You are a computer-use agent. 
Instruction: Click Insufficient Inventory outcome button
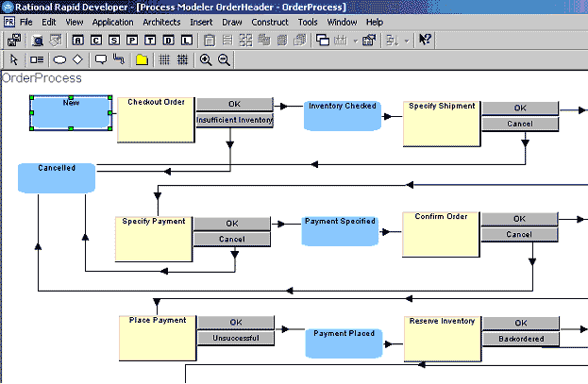234,120
